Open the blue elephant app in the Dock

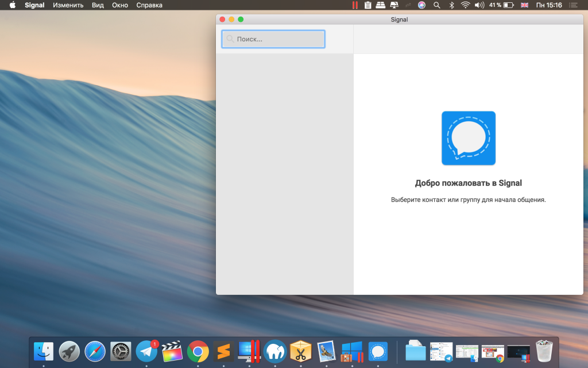(x=275, y=352)
